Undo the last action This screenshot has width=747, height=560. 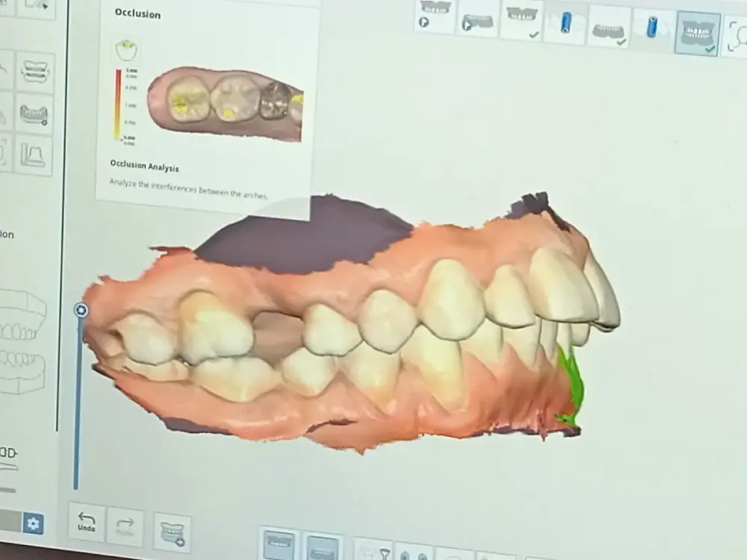(x=86, y=522)
